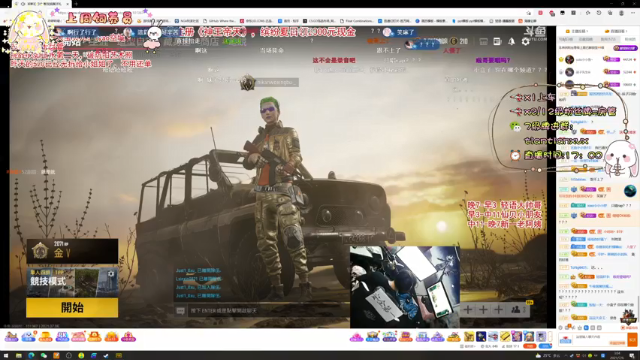Click the chat bubble icon beside input
The width and height of the screenshot is (640, 360).
[x=180, y=311]
